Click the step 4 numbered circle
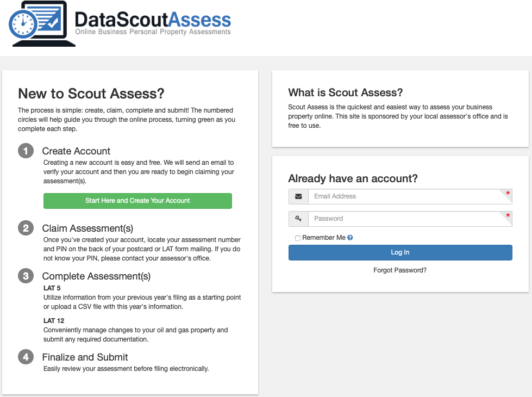 (26, 357)
